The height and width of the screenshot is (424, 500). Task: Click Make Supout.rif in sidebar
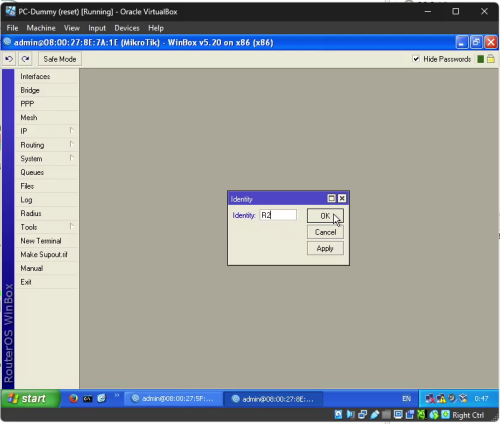[46, 254]
